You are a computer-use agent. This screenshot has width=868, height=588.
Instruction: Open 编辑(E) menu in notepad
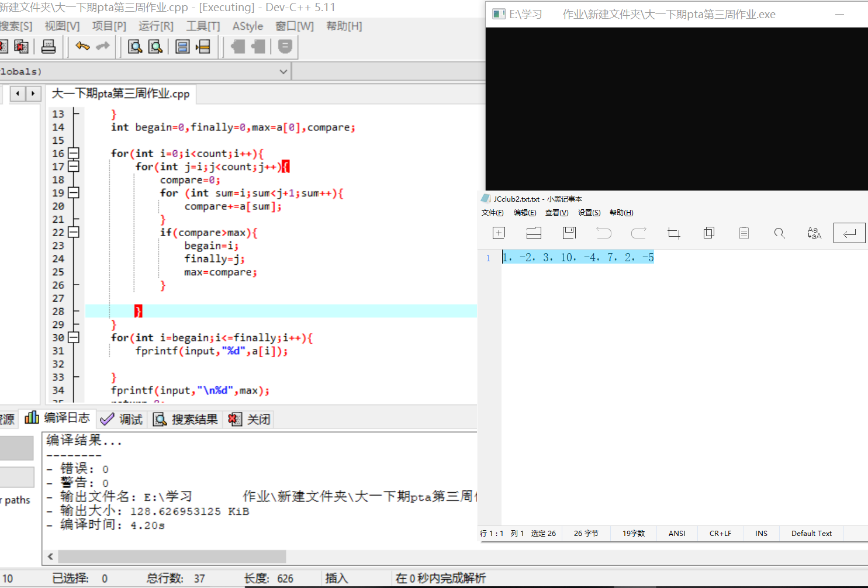coord(525,213)
